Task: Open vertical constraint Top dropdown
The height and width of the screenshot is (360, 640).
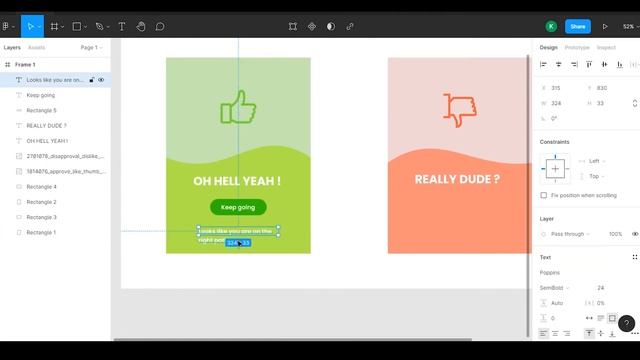Action: (x=596, y=176)
